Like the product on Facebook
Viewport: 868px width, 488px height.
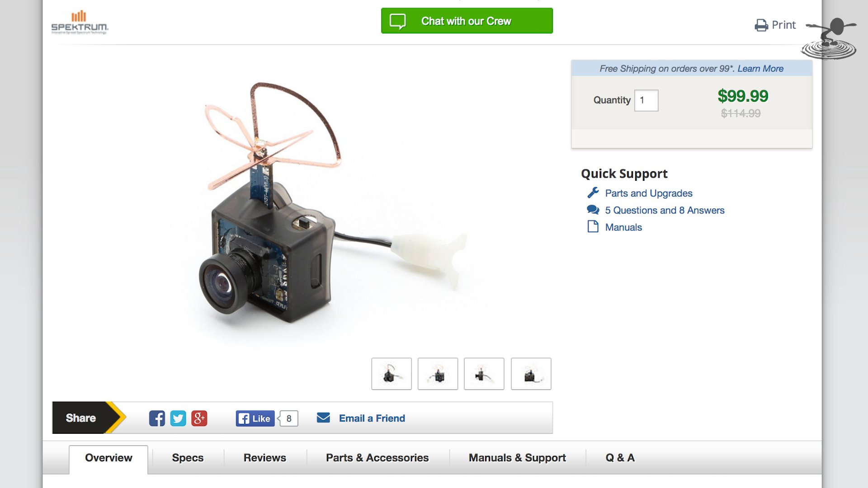(x=255, y=418)
